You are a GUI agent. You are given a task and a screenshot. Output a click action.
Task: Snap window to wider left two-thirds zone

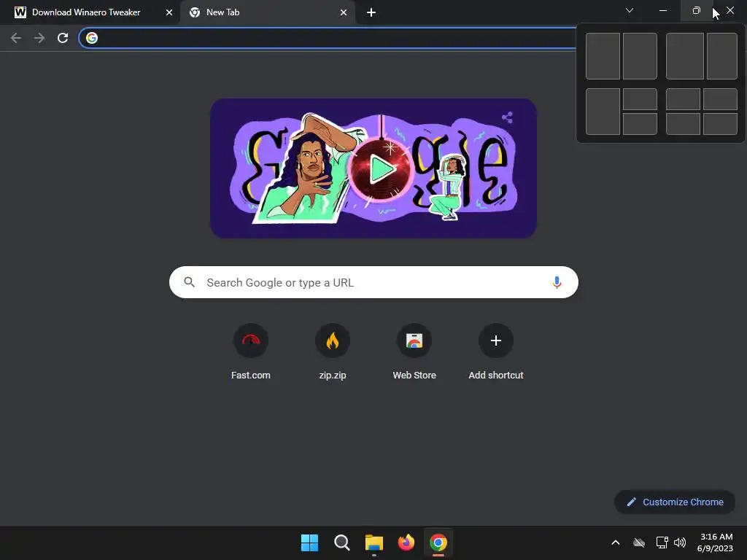684,56
